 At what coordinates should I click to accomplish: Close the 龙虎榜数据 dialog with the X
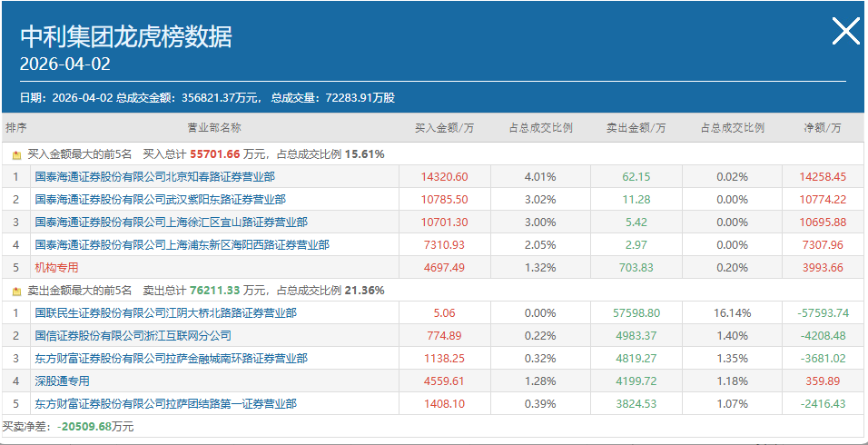pos(846,31)
